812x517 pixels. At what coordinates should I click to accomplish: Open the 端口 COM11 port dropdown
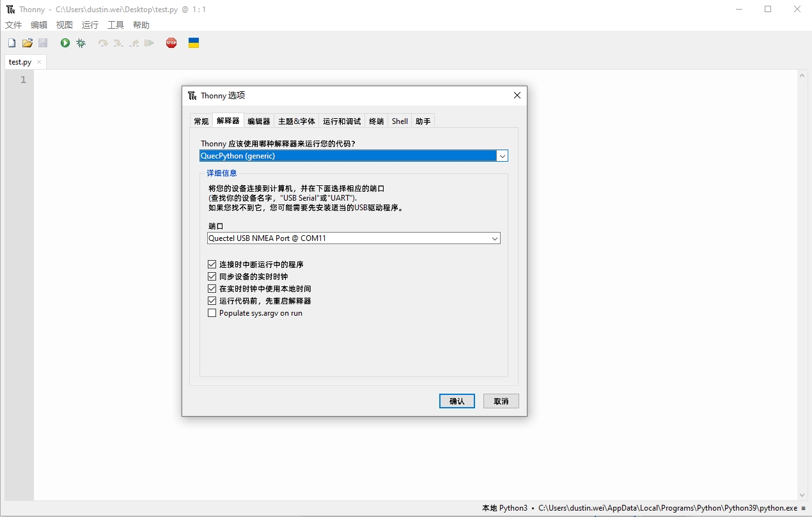(494, 238)
